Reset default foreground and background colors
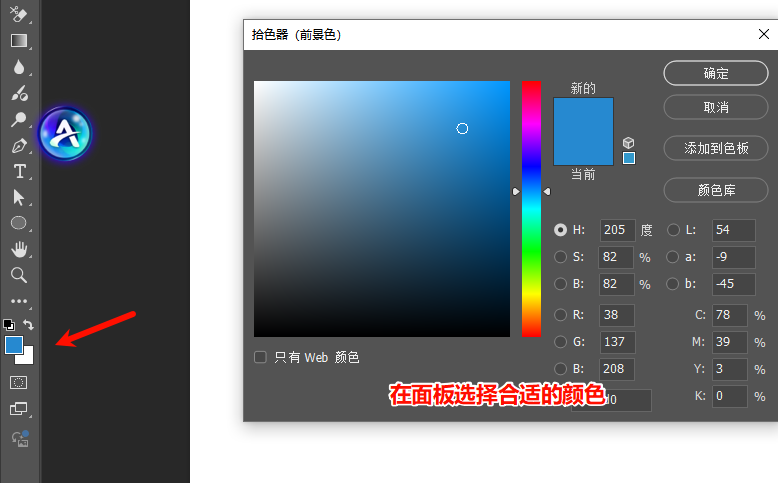 pos(9,325)
